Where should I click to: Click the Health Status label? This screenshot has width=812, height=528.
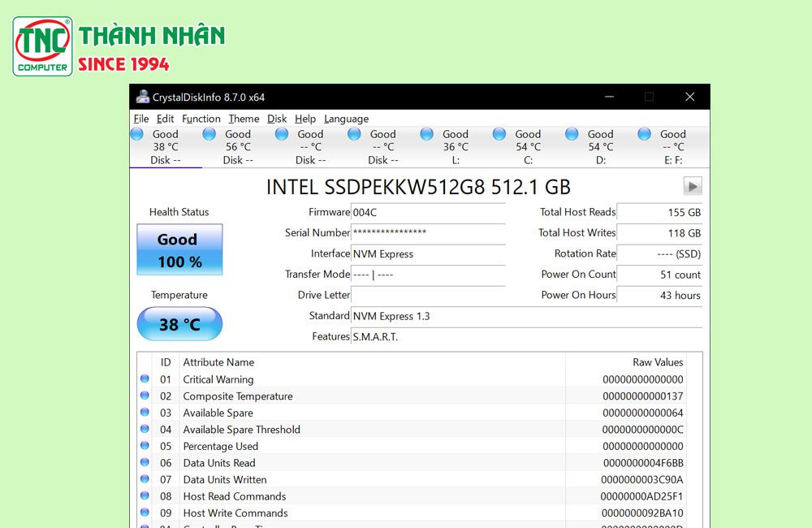pyautogui.click(x=179, y=212)
